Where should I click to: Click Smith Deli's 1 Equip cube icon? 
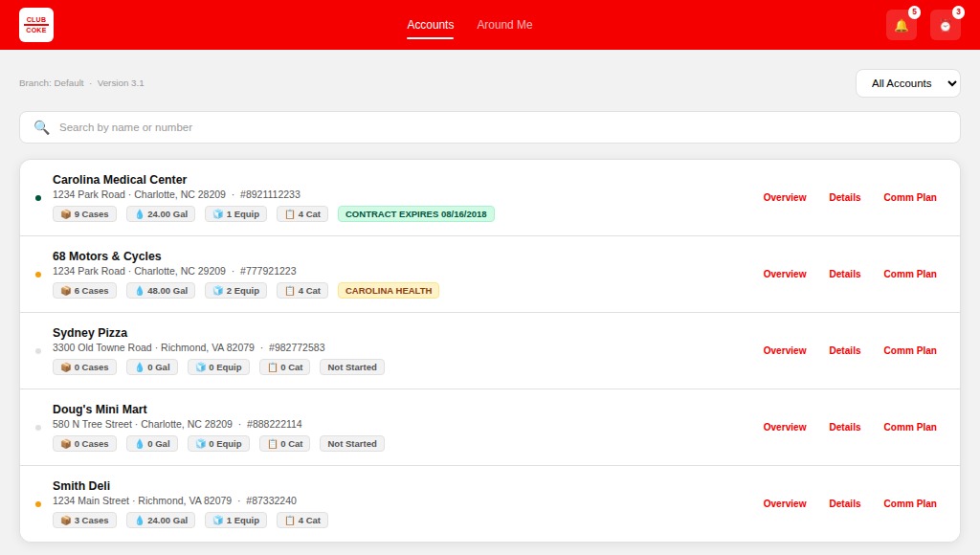point(218,521)
